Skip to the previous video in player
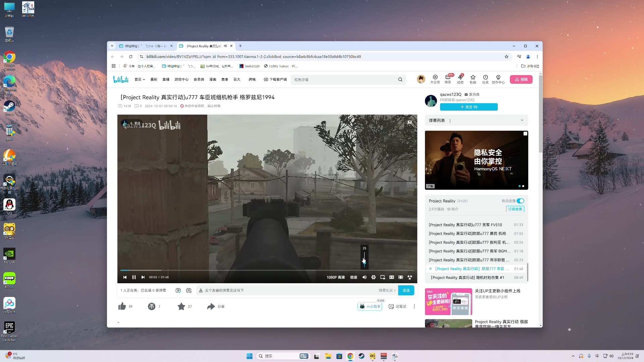This screenshot has height=362, width=644. pos(125,277)
